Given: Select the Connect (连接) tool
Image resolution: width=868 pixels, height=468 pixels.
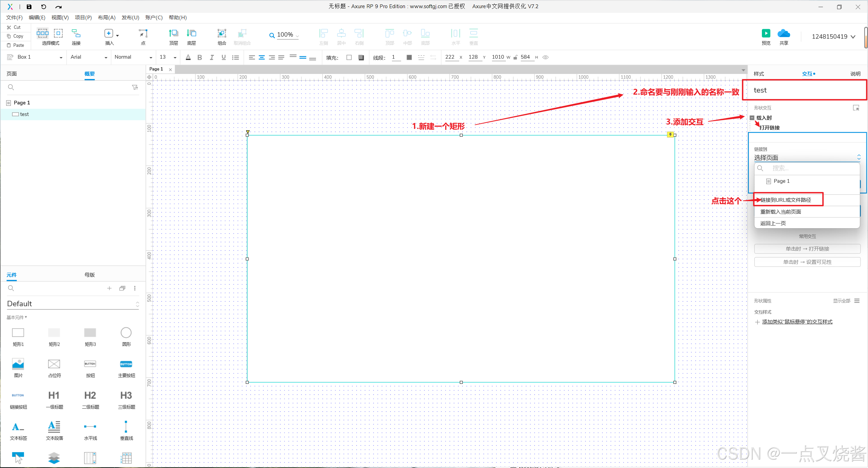Looking at the screenshot, I should click(x=76, y=33).
